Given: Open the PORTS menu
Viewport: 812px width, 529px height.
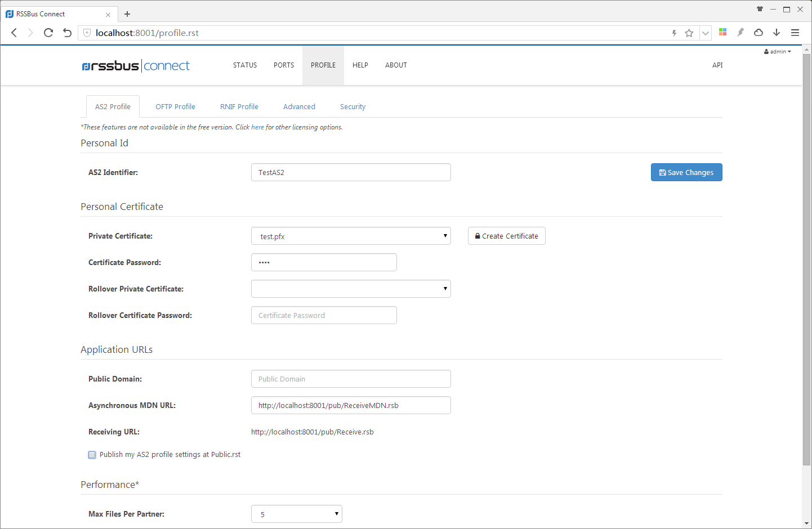Looking at the screenshot, I should pyautogui.click(x=284, y=65).
